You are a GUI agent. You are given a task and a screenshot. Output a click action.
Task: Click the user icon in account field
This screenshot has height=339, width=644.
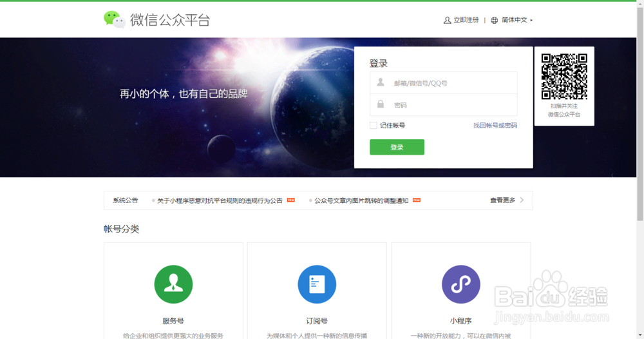click(381, 82)
